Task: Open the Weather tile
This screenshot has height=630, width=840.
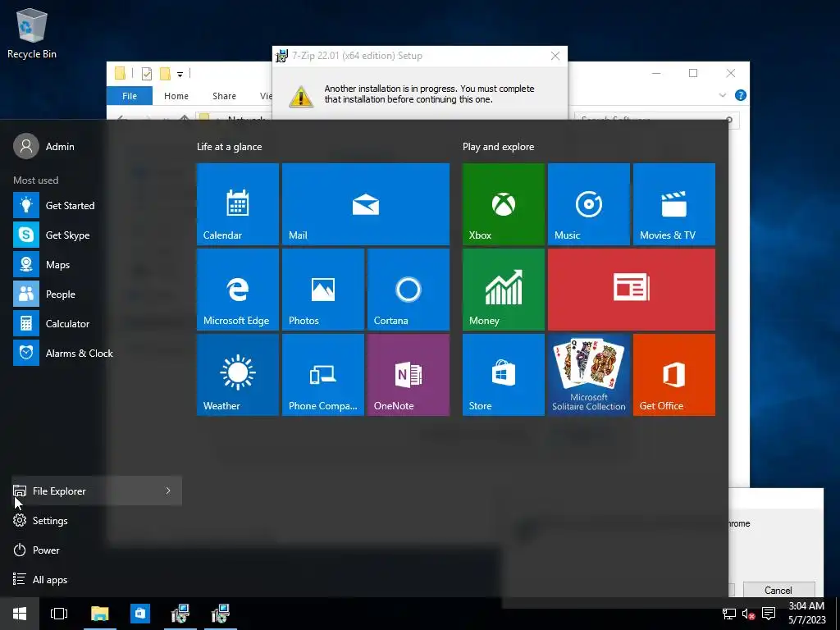Action: click(x=237, y=374)
